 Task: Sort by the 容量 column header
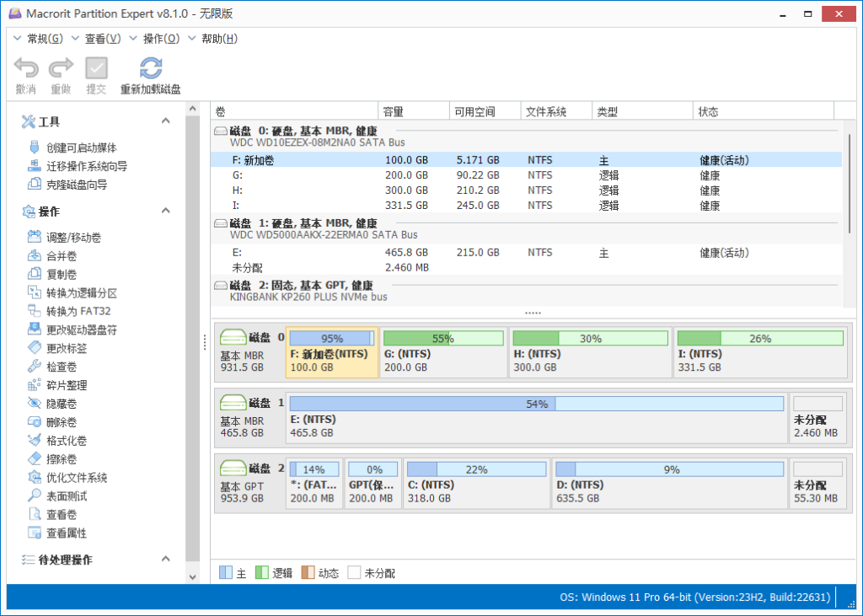pyautogui.click(x=414, y=111)
